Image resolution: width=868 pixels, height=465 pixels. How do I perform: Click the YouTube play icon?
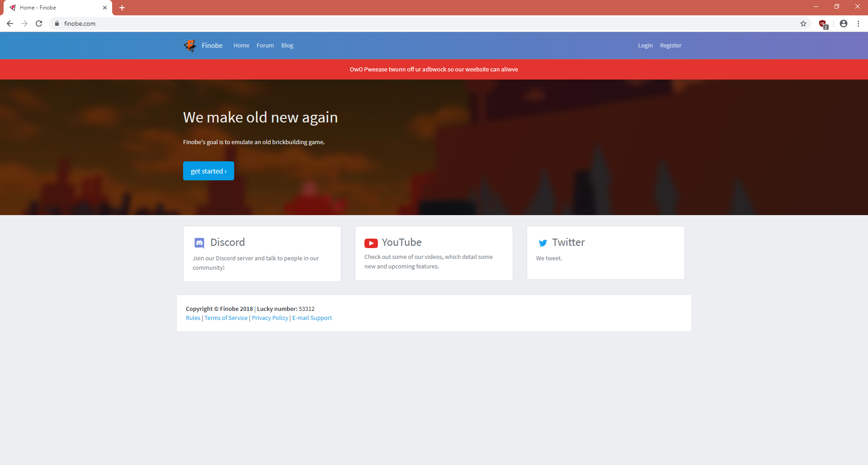coord(371,243)
